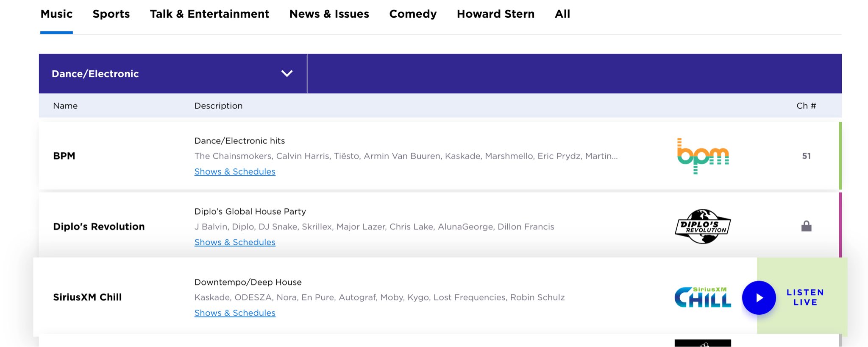
Task: Click the Diplo's Revolution channel name
Action: tap(99, 227)
